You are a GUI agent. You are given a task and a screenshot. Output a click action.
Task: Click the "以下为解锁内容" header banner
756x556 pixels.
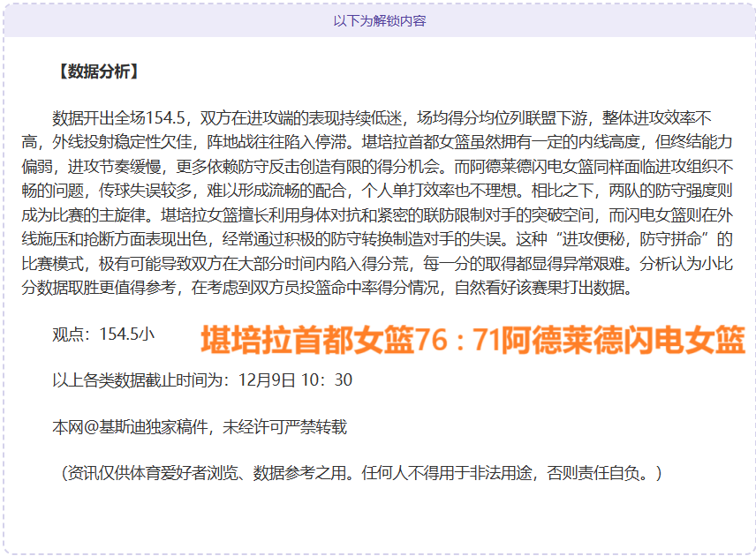tap(379, 20)
